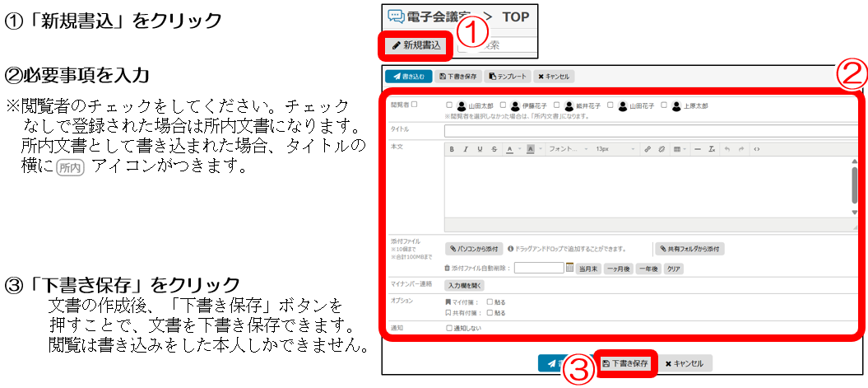Insert a horizontal line in the body

pos(697,149)
